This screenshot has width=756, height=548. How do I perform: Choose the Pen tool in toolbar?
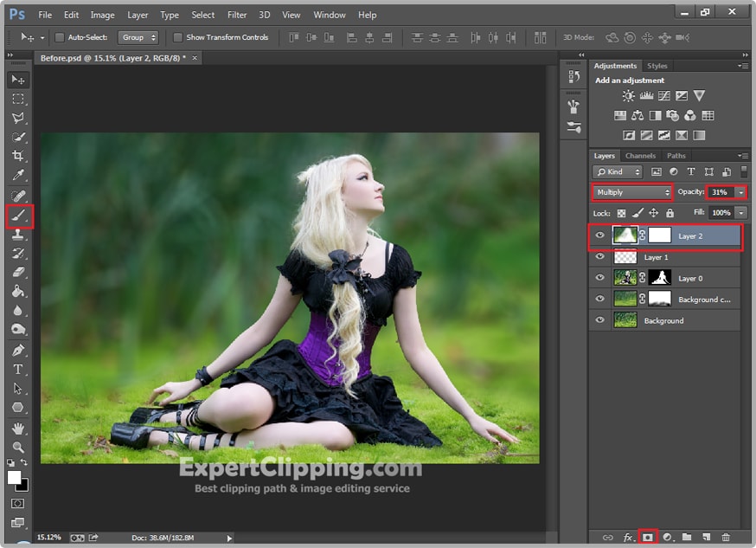point(18,350)
